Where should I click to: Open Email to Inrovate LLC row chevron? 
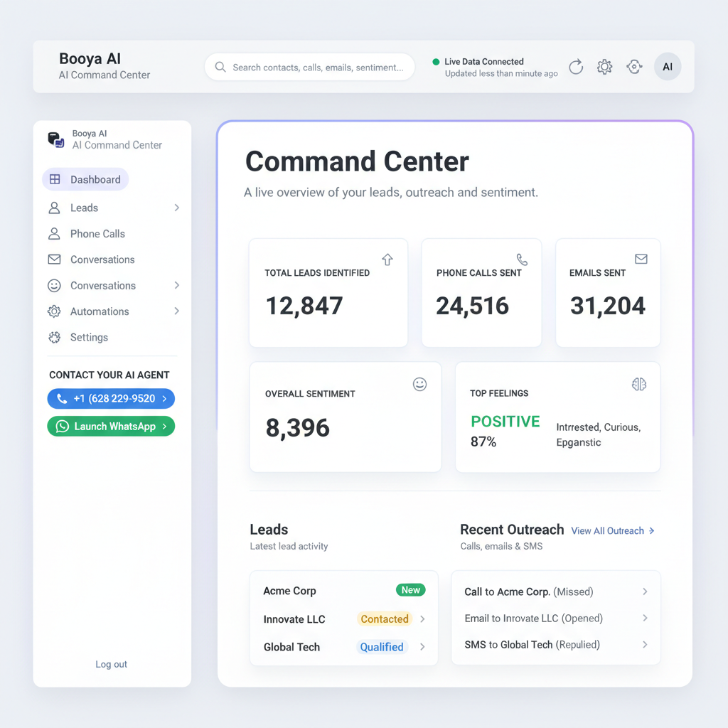645,618
